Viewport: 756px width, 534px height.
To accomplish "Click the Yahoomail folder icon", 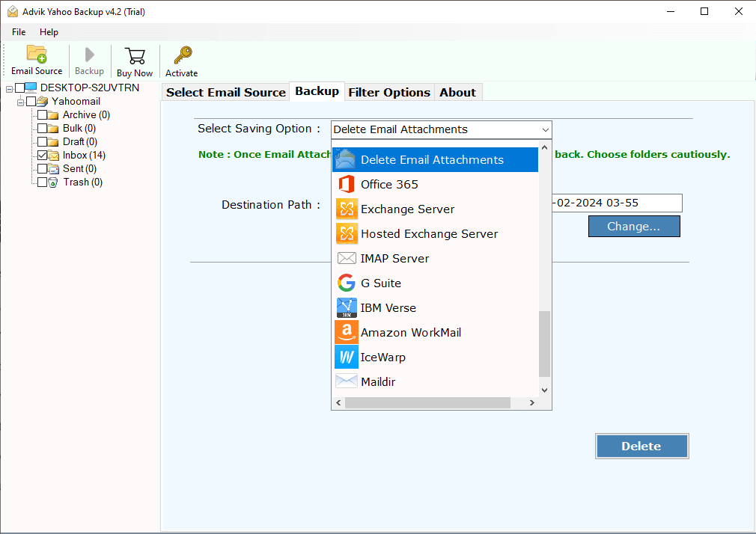I will tap(43, 101).
